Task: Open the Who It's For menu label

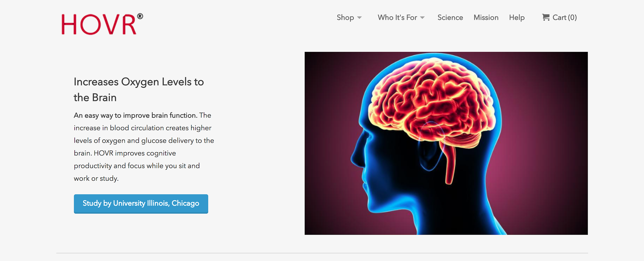Action: (x=397, y=17)
